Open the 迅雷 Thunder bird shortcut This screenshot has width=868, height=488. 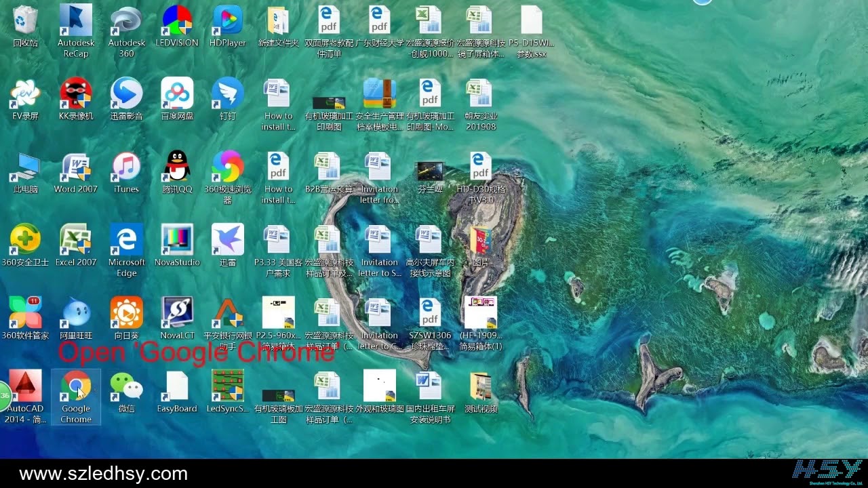coord(228,247)
